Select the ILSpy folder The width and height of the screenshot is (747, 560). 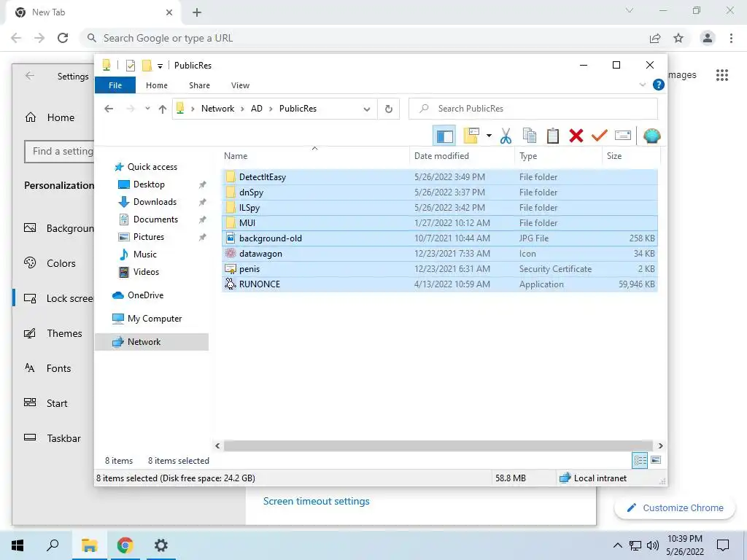coord(440,208)
